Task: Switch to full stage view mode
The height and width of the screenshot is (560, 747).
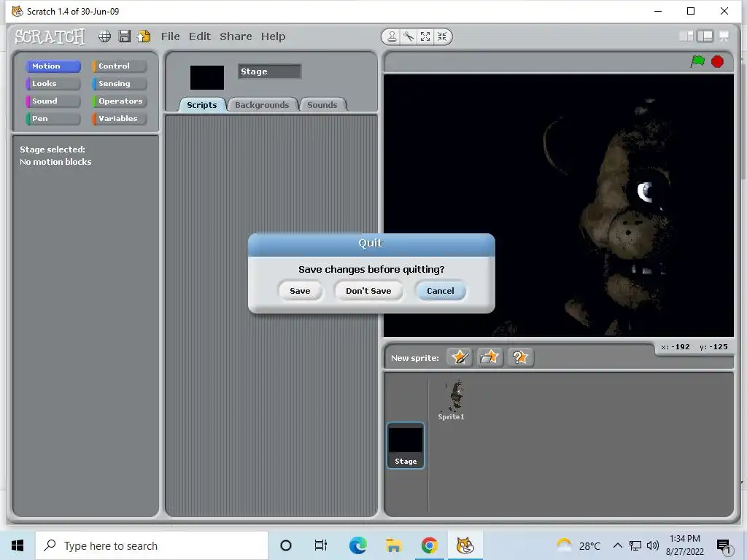Action: [705, 36]
